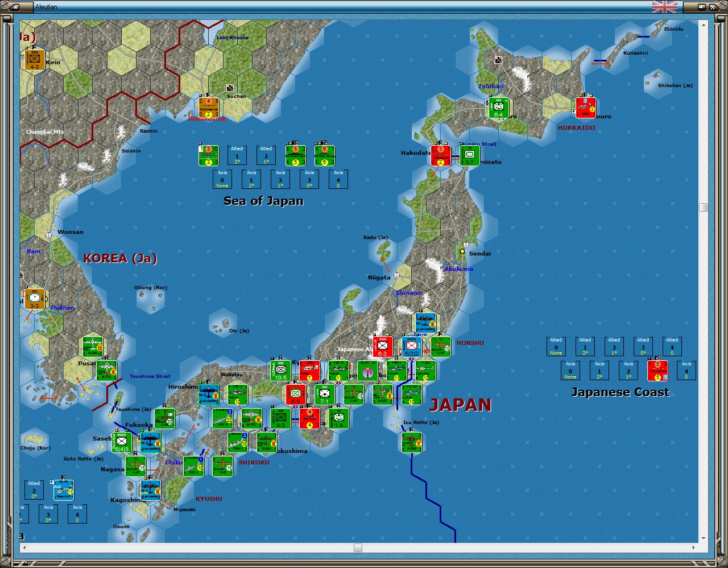Select the red Raiden fighter counter

click(x=309, y=371)
